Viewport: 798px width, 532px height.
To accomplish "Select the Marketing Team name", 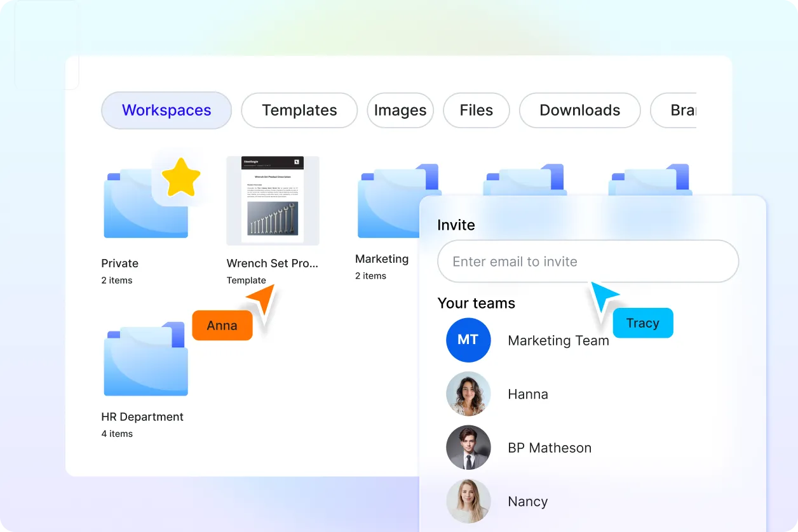I will pyautogui.click(x=558, y=341).
